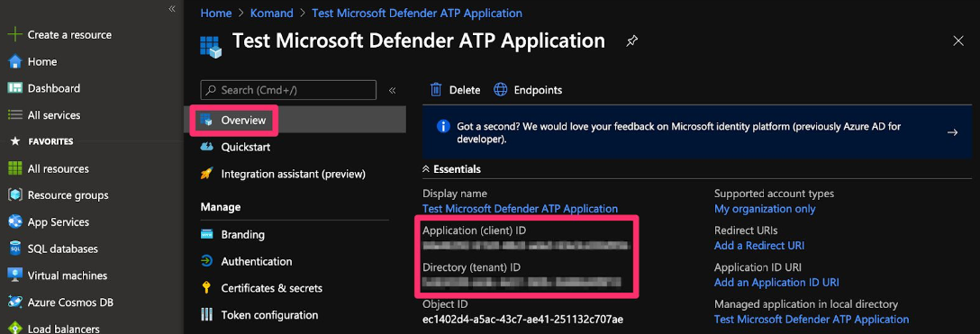Click Add an Application ID URI link
Screen dimensions: 980x334
tap(776, 282)
